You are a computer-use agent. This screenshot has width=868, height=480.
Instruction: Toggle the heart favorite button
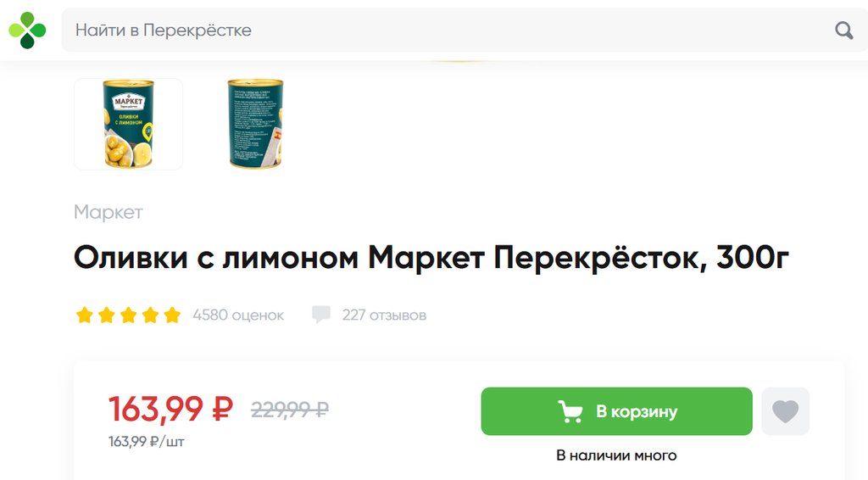pos(785,411)
